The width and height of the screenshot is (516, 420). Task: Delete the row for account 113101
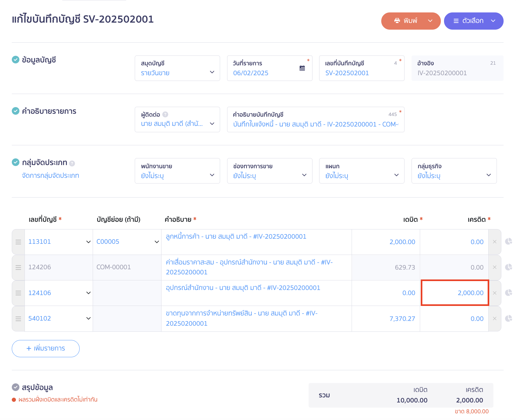[x=494, y=242]
